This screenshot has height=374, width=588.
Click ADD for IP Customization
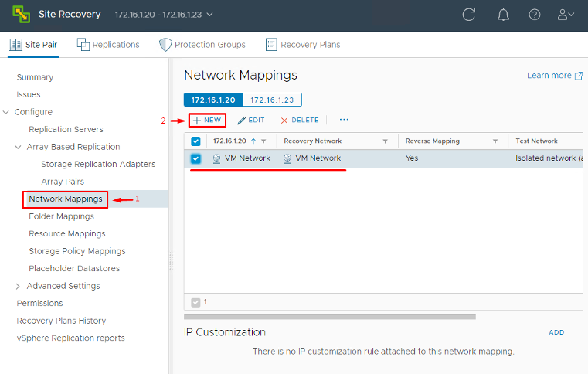coord(556,332)
